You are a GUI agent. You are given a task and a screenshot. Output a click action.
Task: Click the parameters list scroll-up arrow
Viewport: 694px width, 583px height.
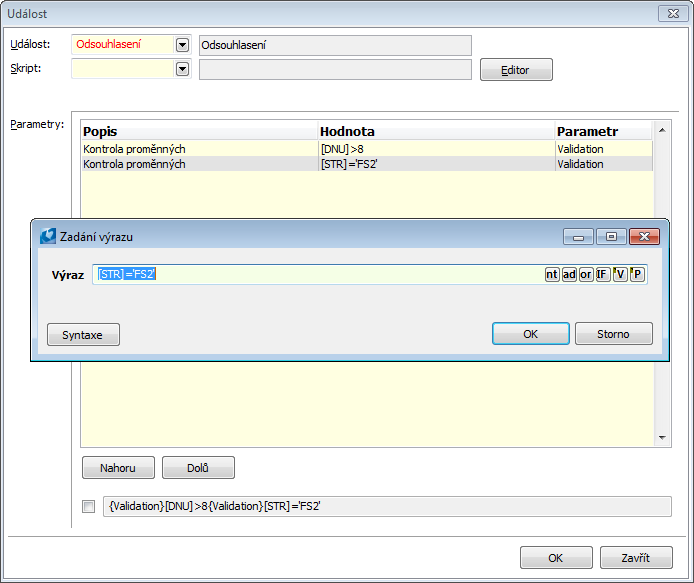(x=662, y=130)
